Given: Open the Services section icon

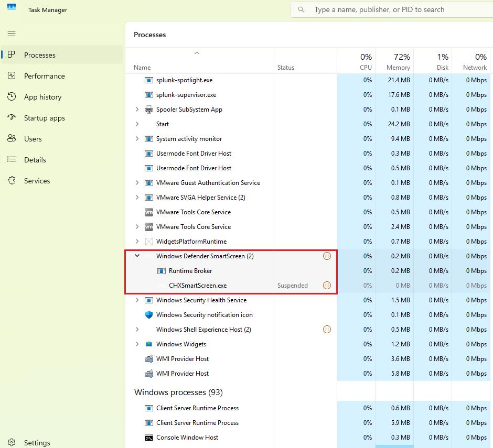Looking at the screenshot, I should tap(12, 181).
